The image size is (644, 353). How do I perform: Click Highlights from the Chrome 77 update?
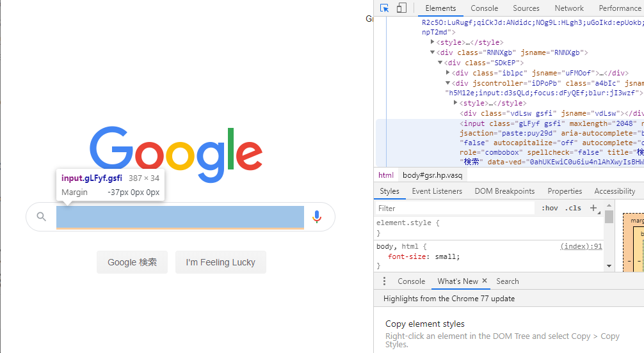pos(449,299)
